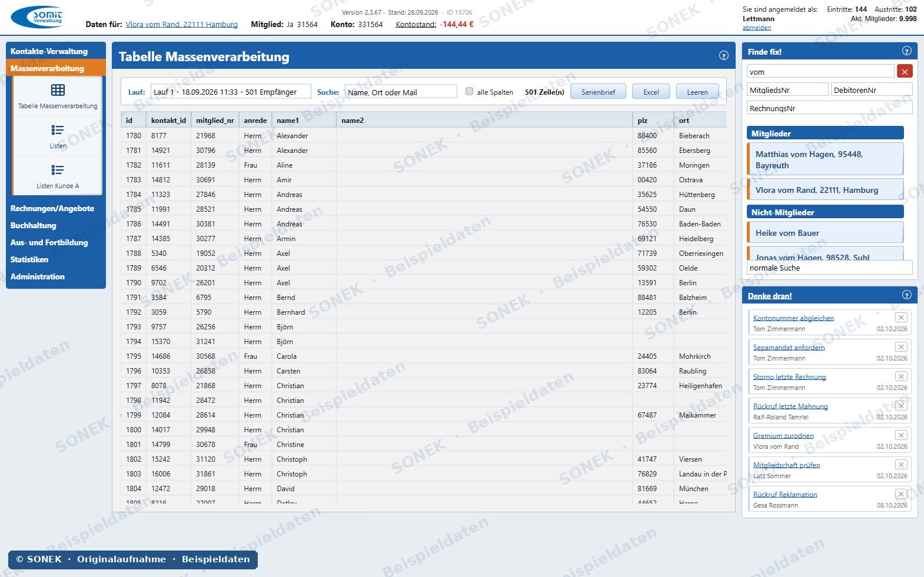The height and width of the screenshot is (577, 924).
Task: Open the Buchhaltung menu
Action: coord(56,225)
